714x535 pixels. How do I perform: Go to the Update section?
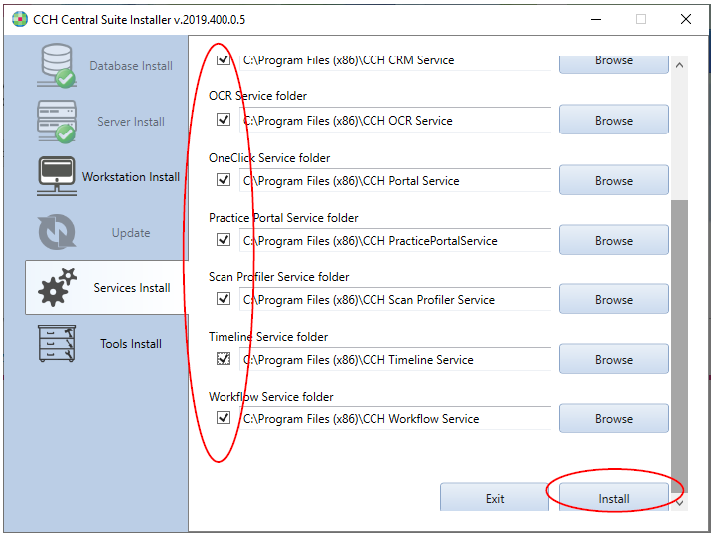coord(106,232)
